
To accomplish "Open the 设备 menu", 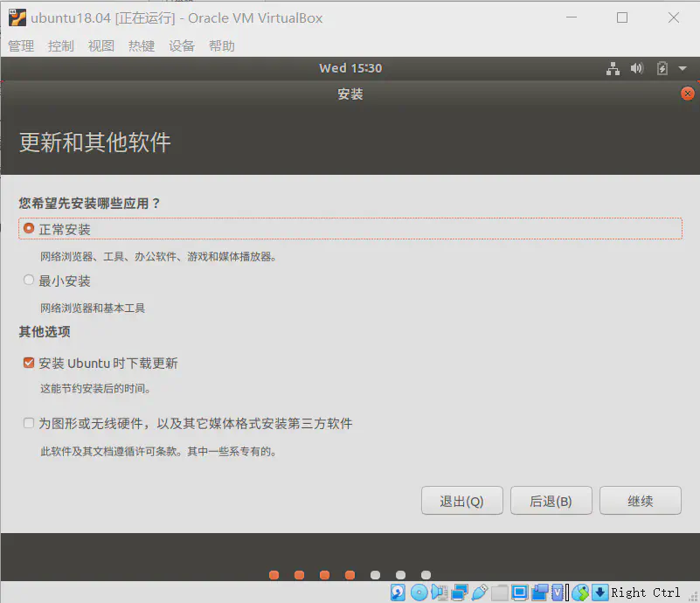I will (x=181, y=46).
